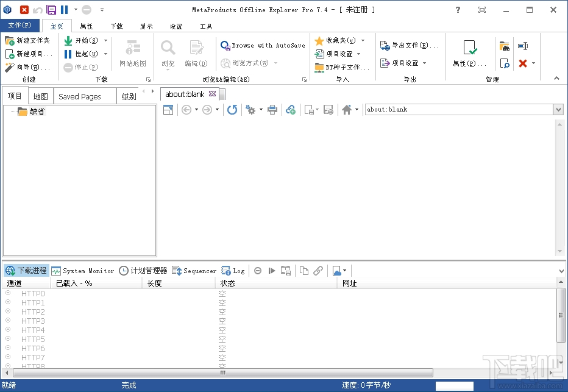Select the 下载进程 tab

coord(26,271)
